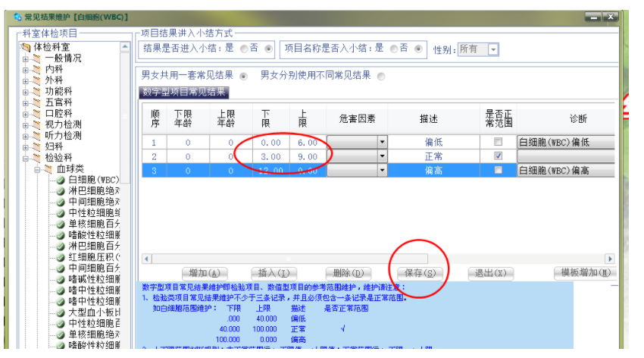Click the green check icon of 单核细胞绝对
The height and width of the screenshot is (358, 644).
click(61, 335)
